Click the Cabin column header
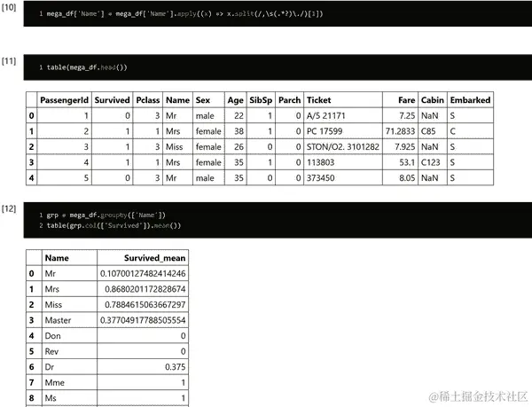Image resolution: width=532 pixels, height=407 pixels. (433, 100)
